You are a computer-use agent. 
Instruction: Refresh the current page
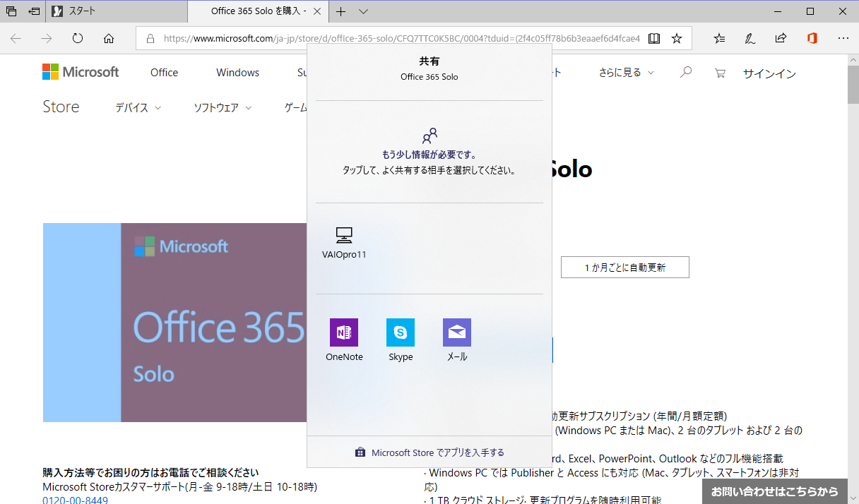pos(78,39)
